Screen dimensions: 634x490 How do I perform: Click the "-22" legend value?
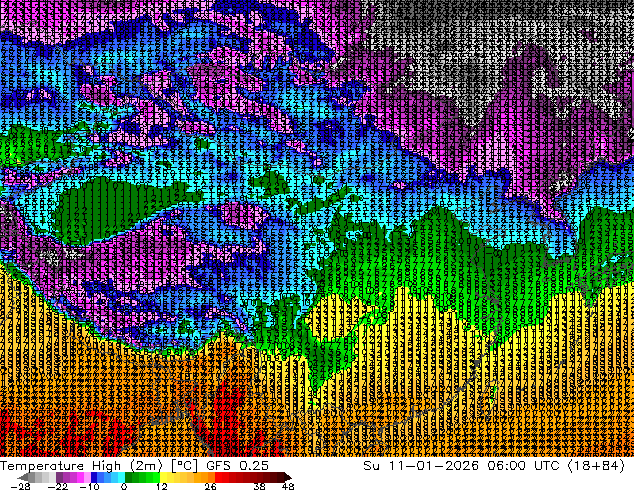(x=58, y=486)
